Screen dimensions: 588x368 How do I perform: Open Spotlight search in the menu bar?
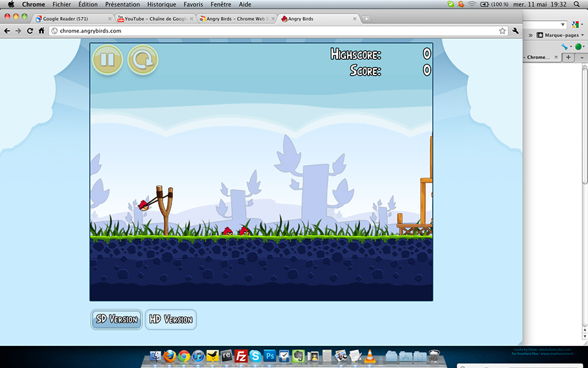pyautogui.click(x=576, y=5)
